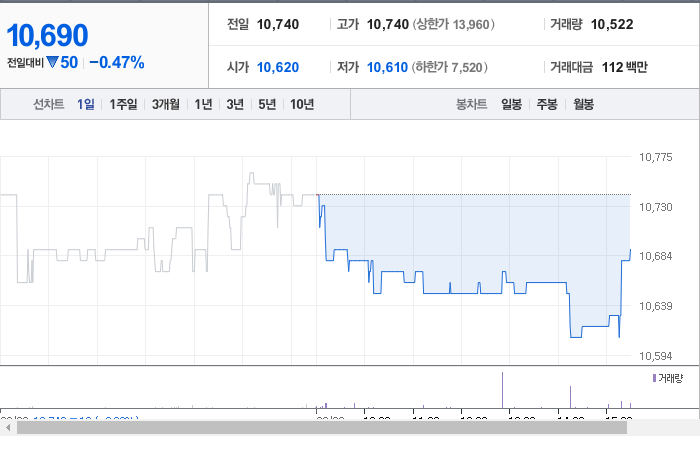
Task: Show the 10년 line chart
Action: click(302, 104)
